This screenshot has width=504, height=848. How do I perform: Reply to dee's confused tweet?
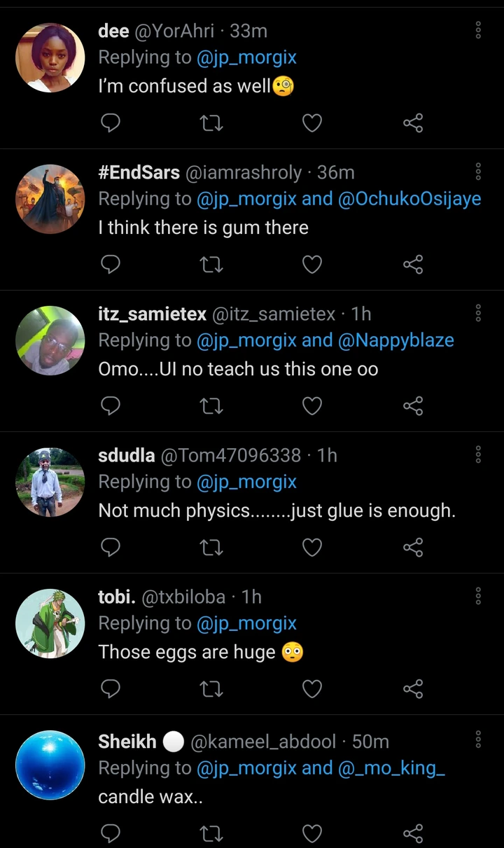(x=111, y=124)
